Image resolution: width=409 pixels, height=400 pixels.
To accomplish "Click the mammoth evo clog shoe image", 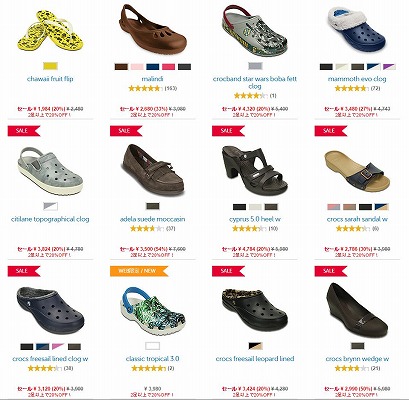I will [x=356, y=29].
